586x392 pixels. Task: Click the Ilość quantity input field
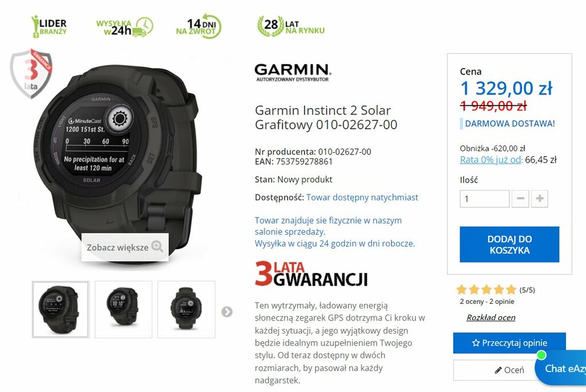484,199
